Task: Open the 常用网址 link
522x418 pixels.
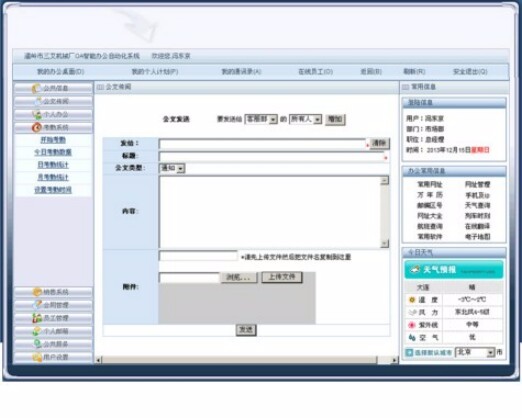Action: [430, 185]
